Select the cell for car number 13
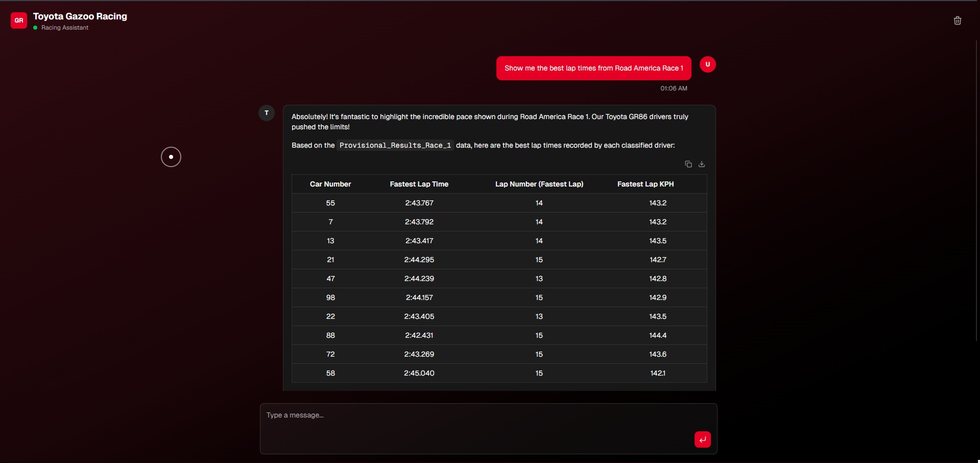The image size is (980, 463). 330,241
